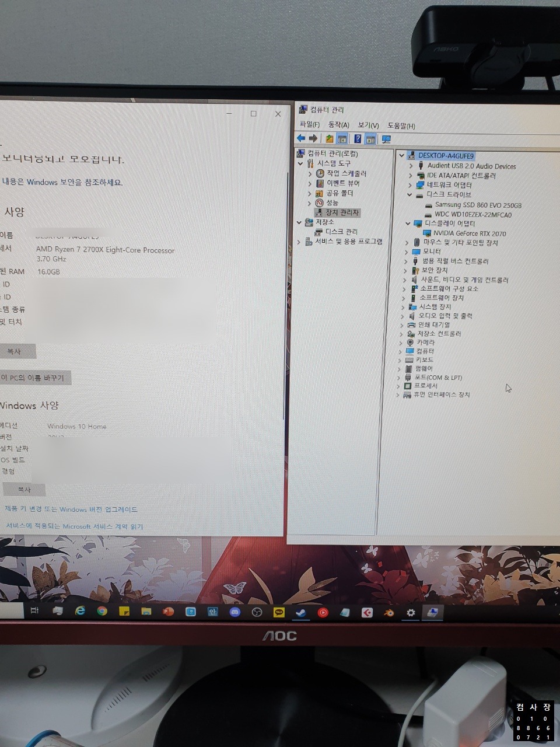The image size is (560, 747).
Task: Click the Up one level folder icon
Action: [330, 138]
